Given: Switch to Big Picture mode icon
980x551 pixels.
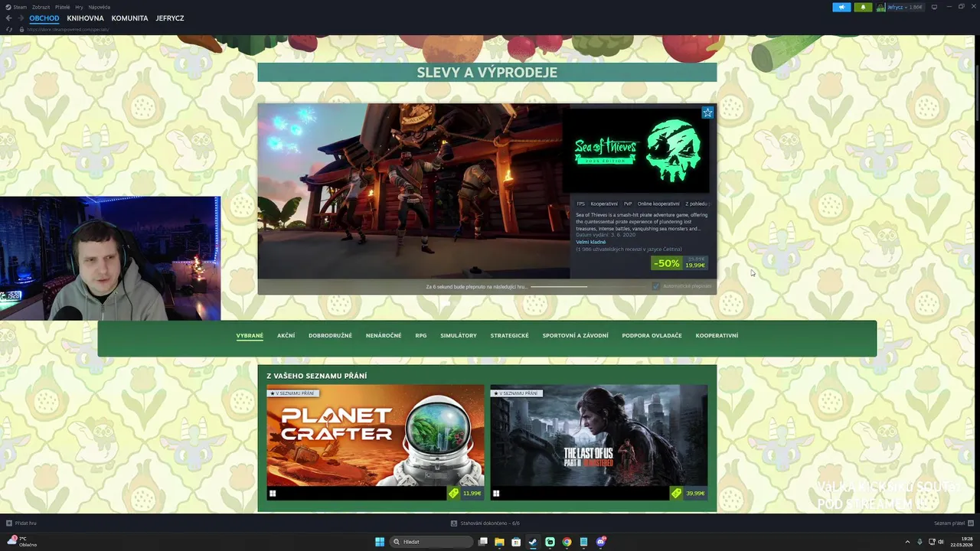Looking at the screenshot, I should click(x=934, y=7).
